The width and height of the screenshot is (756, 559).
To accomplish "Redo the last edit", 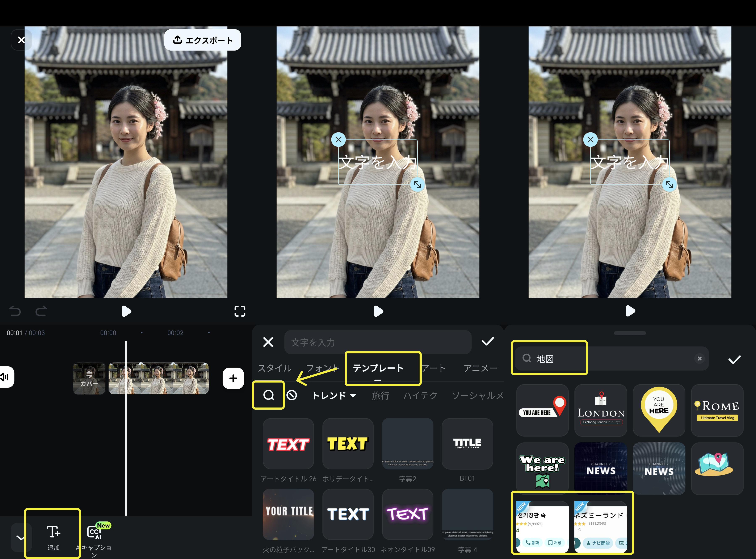I will [x=41, y=312].
